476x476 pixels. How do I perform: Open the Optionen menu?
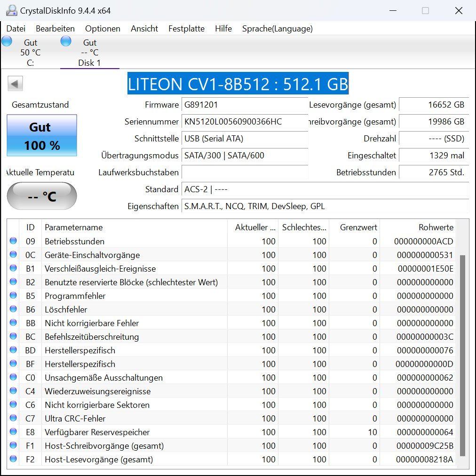point(103,29)
